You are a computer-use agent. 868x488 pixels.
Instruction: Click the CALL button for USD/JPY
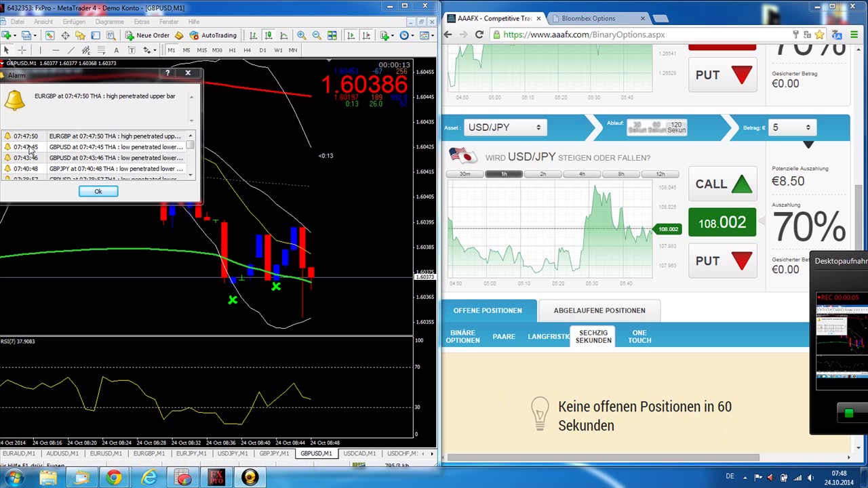coord(723,184)
